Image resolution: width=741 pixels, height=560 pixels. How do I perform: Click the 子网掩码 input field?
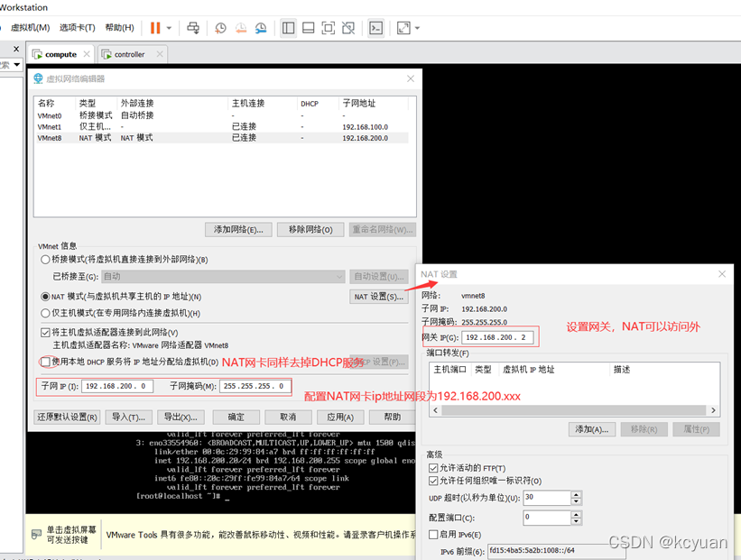click(x=255, y=386)
